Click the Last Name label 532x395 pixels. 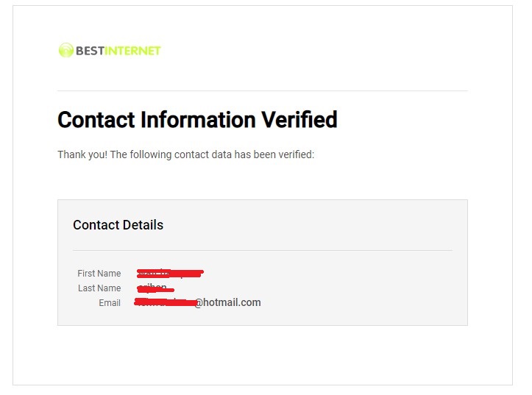coord(99,288)
